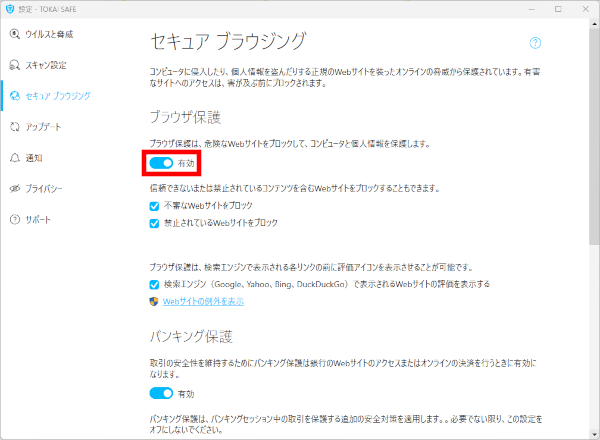The height and width of the screenshot is (440, 600).
Task: Click the scrollbar down arrow
Action: coord(594,434)
